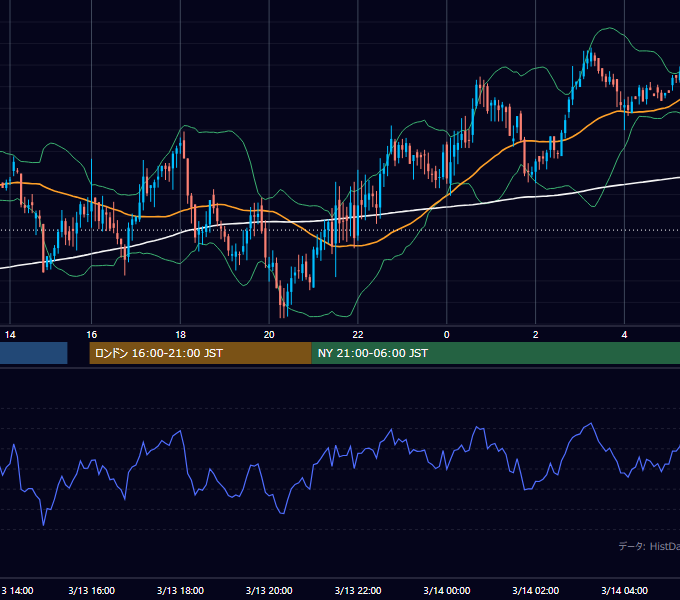Screen dimensions: 680x600
Task: Click the London 16:00-21:00 JST session bar
Action: pos(200,353)
